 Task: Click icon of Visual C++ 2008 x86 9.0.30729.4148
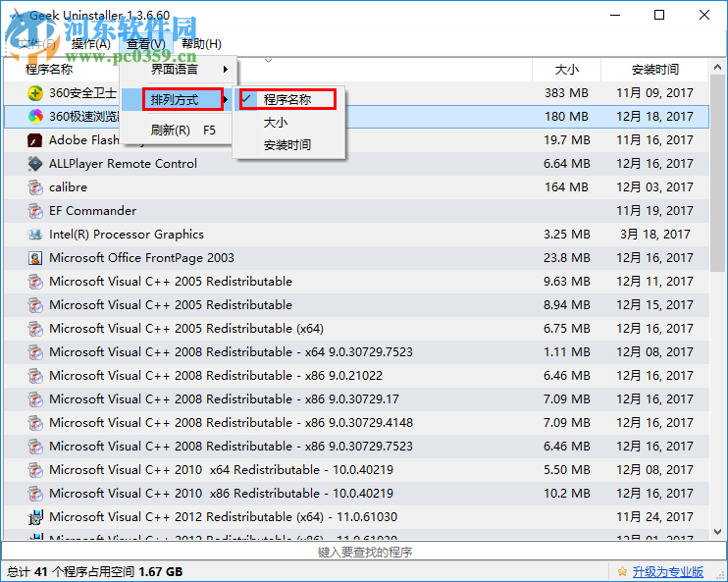point(35,423)
